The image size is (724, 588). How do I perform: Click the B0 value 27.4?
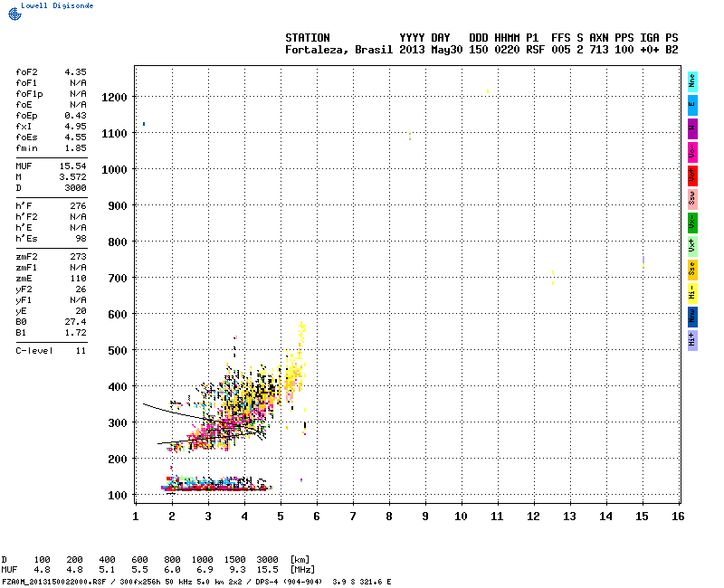coord(75,322)
